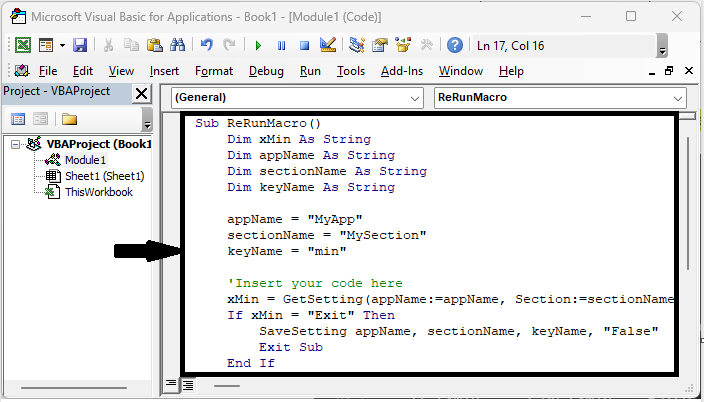
Task: Stop the macro with the Reset icon
Action: pos(304,45)
